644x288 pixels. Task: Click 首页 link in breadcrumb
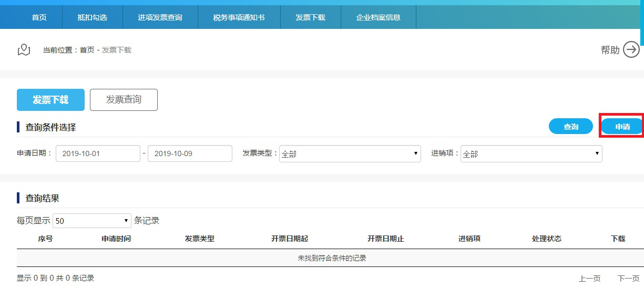coord(87,50)
